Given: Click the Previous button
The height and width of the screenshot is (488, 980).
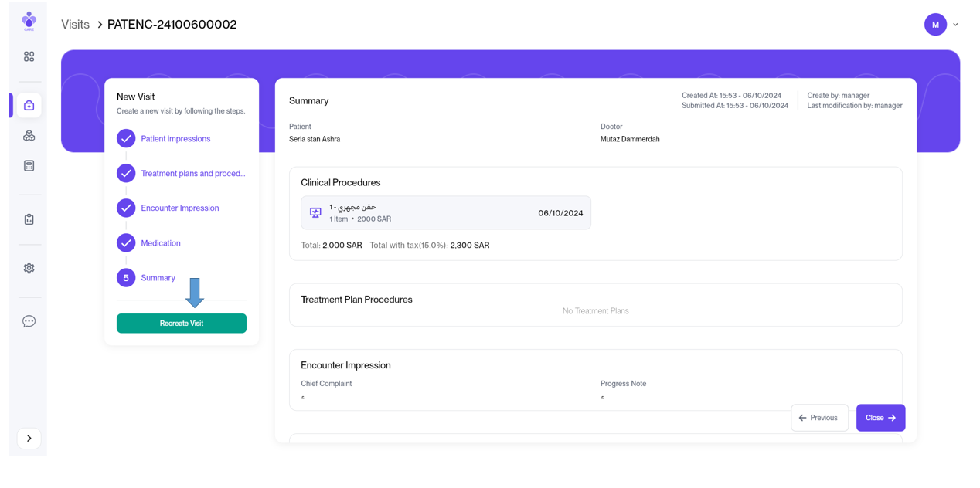Looking at the screenshot, I should click(819, 418).
